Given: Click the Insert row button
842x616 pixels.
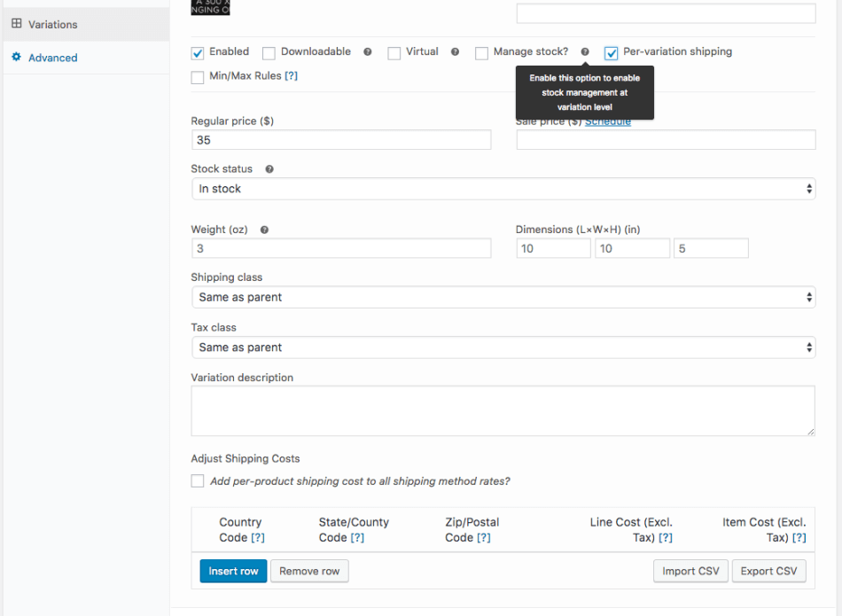Looking at the screenshot, I should (x=233, y=571).
